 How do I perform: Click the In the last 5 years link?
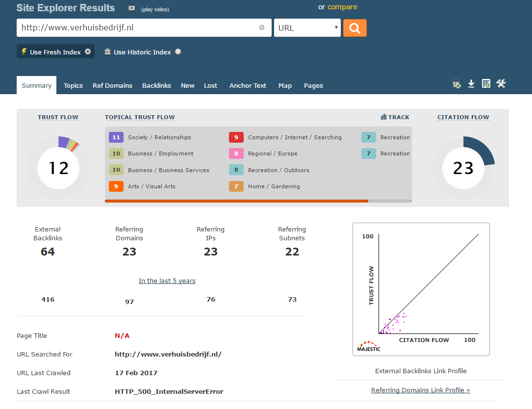(167, 281)
